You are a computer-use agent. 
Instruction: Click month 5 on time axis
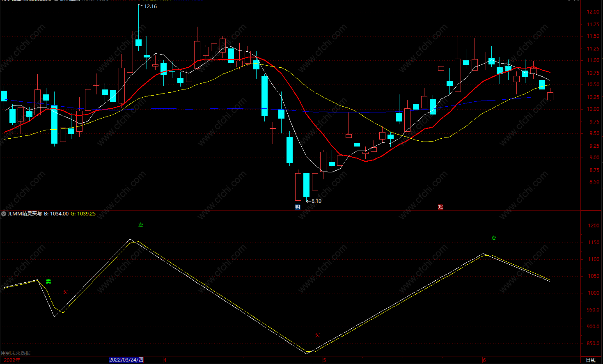pyautogui.click(x=324, y=360)
